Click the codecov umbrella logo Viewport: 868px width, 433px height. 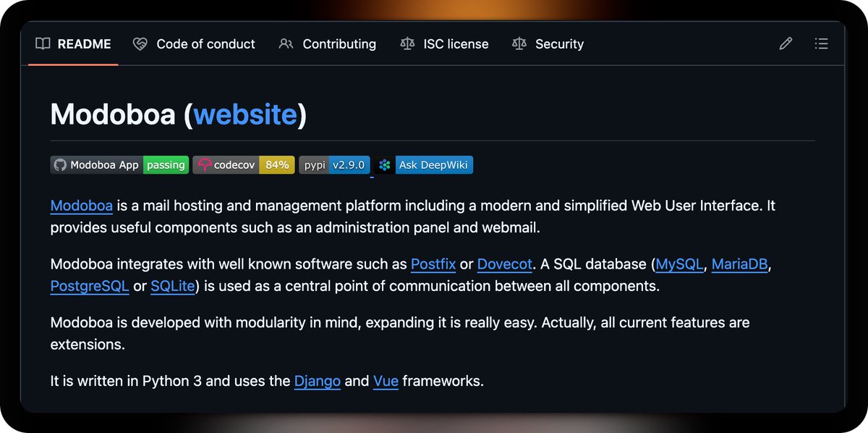pyautogui.click(x=205, y=165)
